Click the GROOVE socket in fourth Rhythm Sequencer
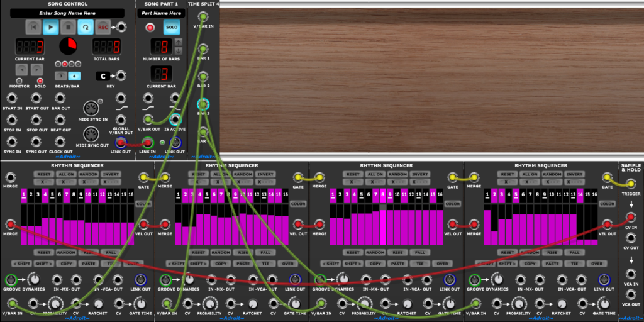This screenshot has height=322, width=644. coord(474,280)
